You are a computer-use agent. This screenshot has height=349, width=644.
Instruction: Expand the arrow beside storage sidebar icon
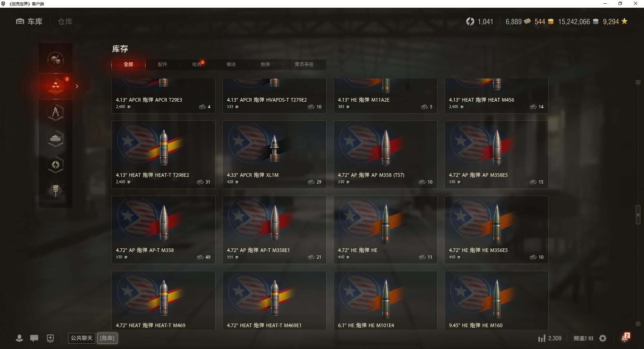pyautogui.click(x=77, y=86)
